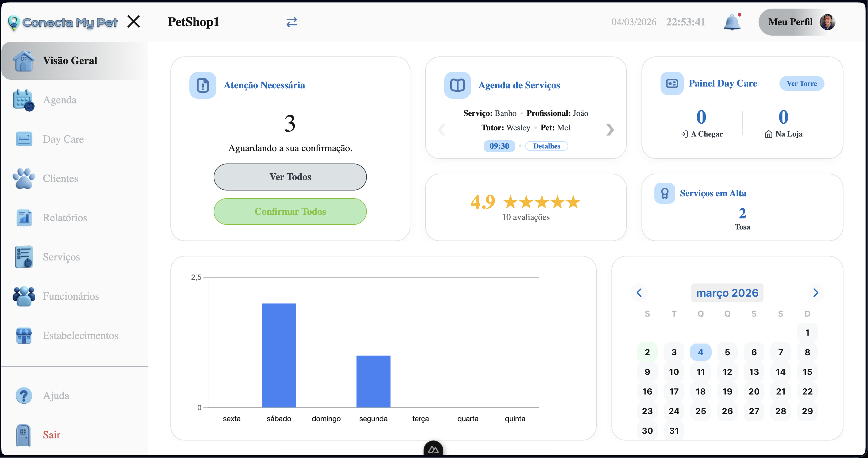Select Day Care menu item
This screenshot has width=868, height=458.
pos(63,139)
